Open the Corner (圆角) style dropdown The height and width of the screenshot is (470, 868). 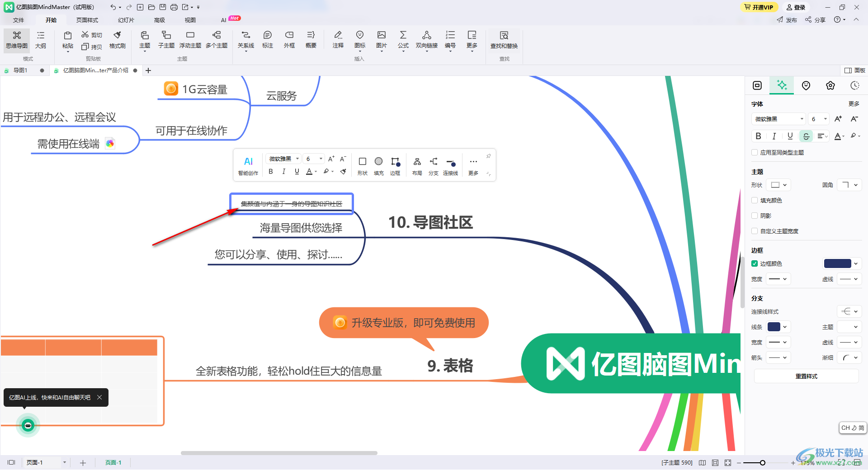(x=849, y=185)
